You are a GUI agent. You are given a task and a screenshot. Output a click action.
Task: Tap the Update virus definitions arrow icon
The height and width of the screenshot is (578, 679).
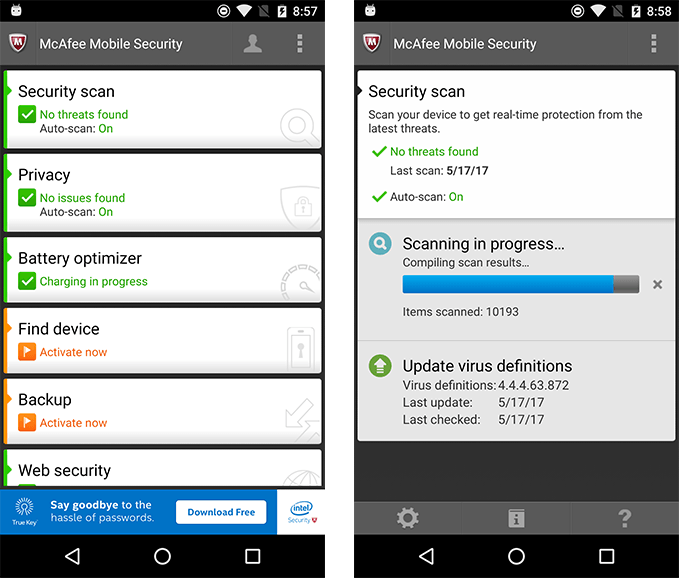(x=380, y=366)
